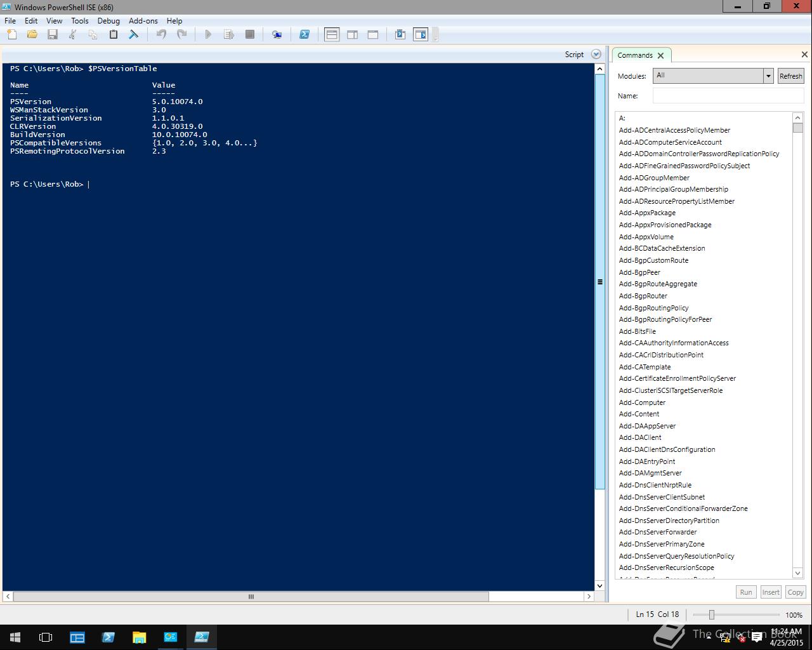812x650 pixels.
Task: Select the Commands tab
Action: [x=635, y=55]
